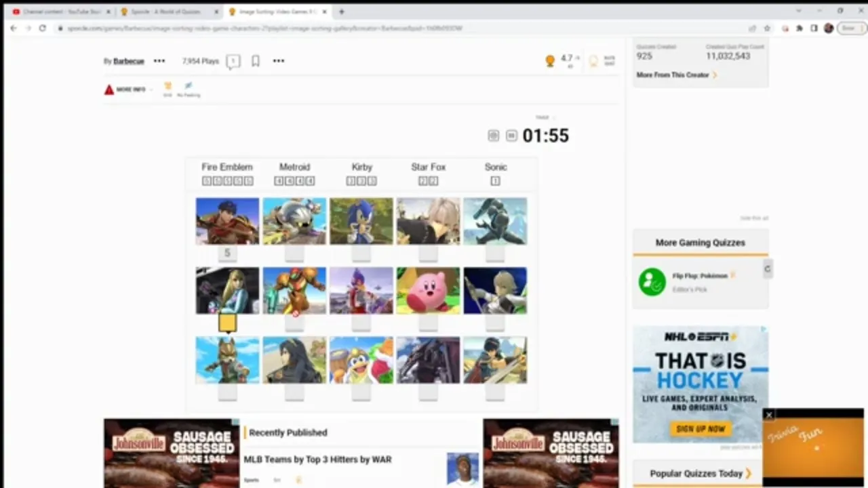The width and height of the screenshot is (868, 488).
Task: Click the Popular Quizzes Today arrow
Action: [x=749, y=473]
